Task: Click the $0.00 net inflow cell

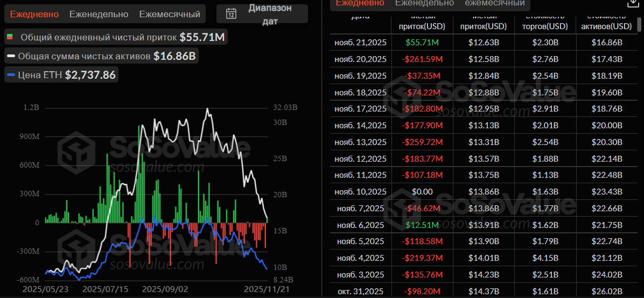Action: pos(422,191)
